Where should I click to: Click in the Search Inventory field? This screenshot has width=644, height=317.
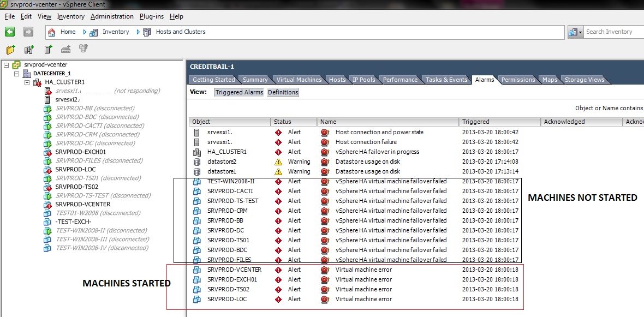[x=613, y=32]
